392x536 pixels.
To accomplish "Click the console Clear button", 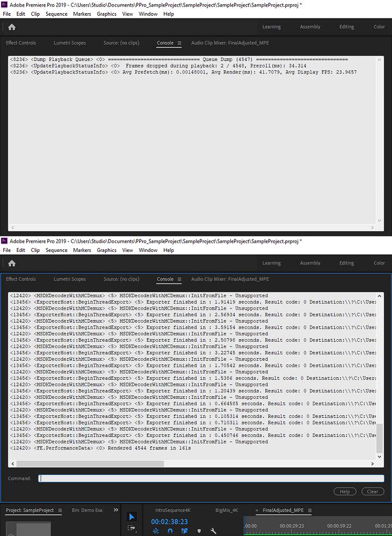I will 372,491.
